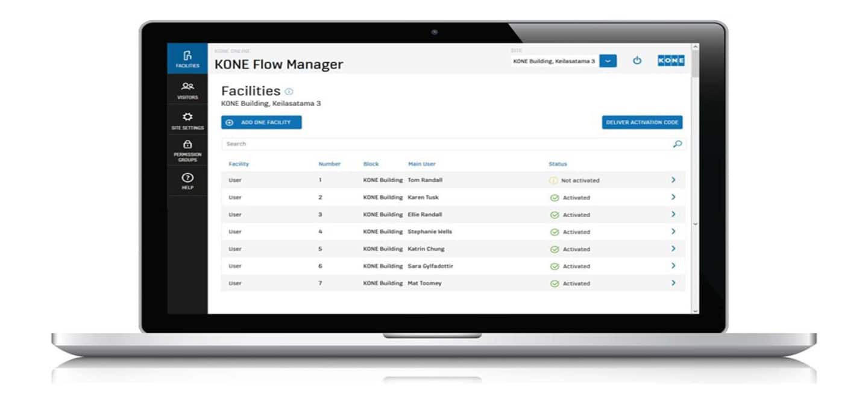Click the KONE logo in the top right
The width and height of the screenshot is (868, 404).
tap(671, 61)
